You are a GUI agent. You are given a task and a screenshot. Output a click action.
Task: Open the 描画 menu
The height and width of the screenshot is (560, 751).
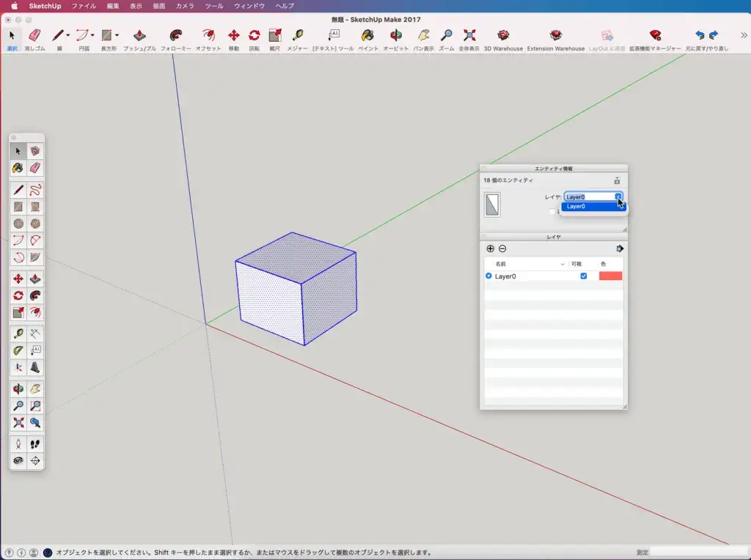point(159,6)
